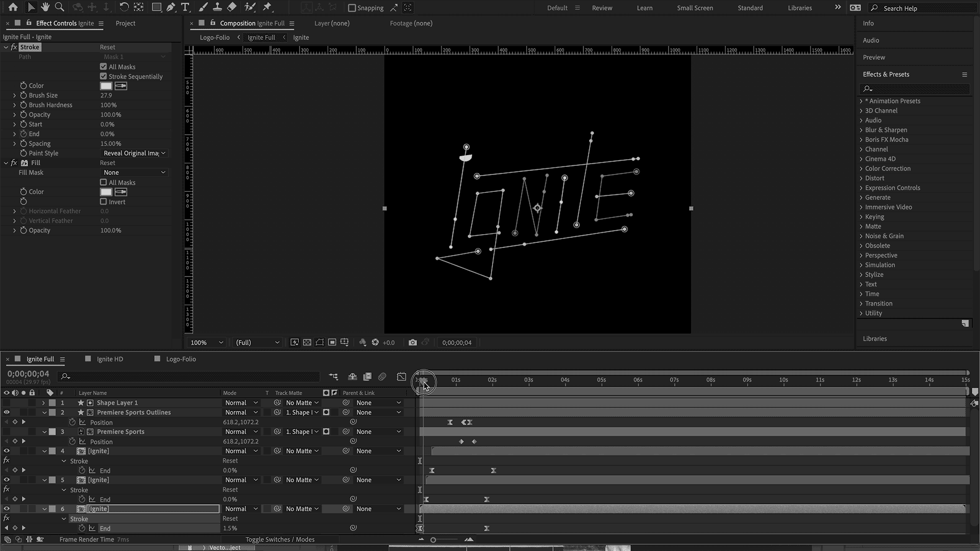Screen dimensions: 980x551
Task: Click Toggle Switches / Modes button
Action: click(x=280, y=539)
